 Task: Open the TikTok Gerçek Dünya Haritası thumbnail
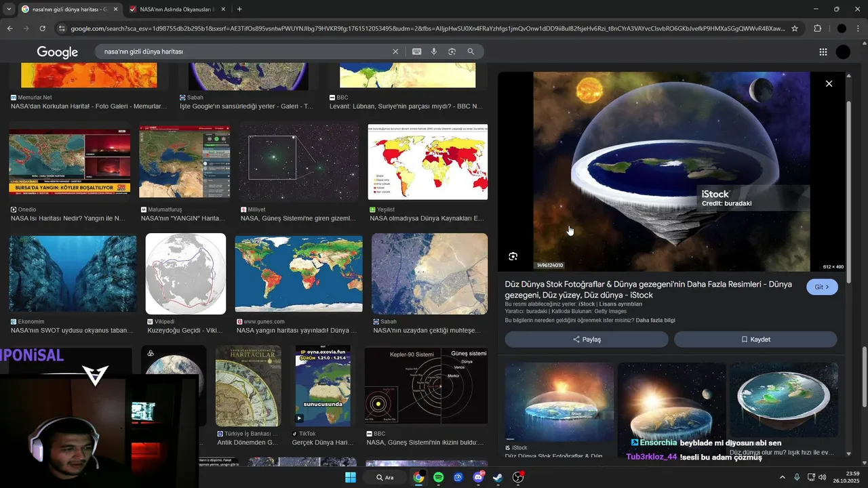323,385
